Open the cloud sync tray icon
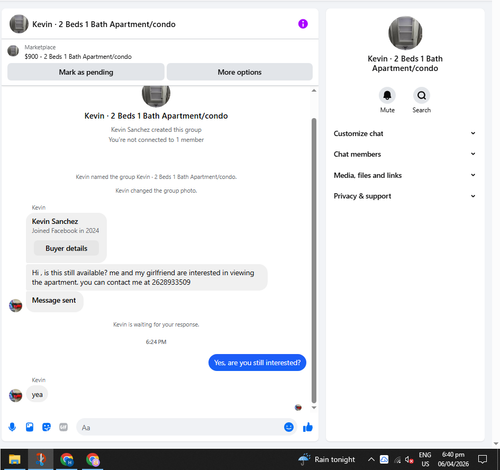 point(384,459)
